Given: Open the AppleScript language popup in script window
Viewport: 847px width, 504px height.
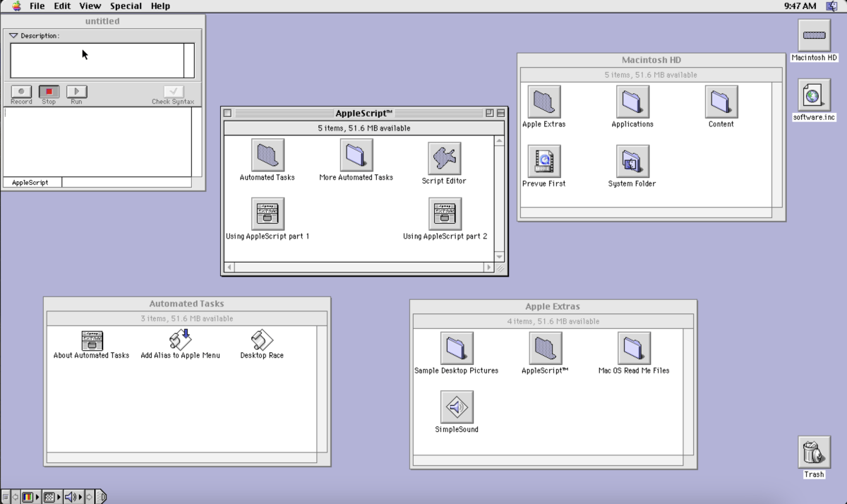Looking at the screenshot, I should coord(32,182).
